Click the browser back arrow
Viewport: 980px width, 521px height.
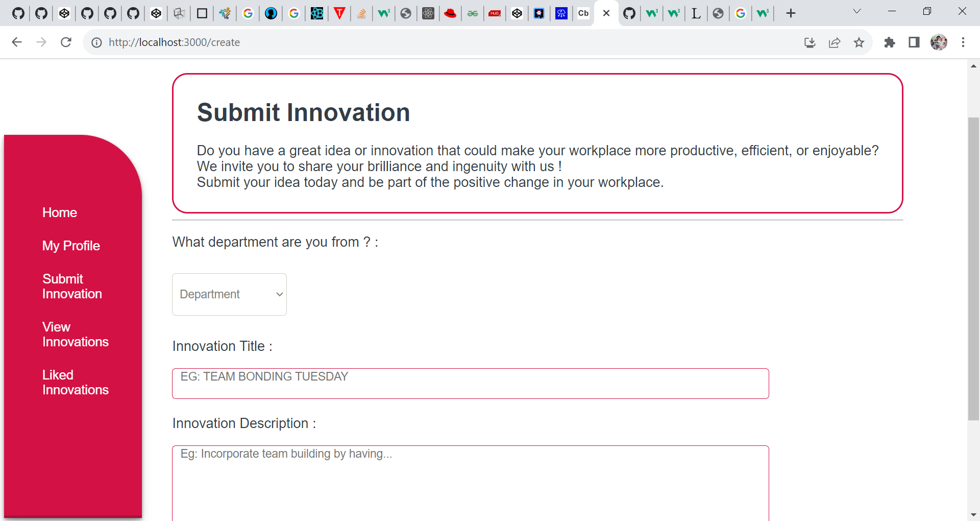[17, 42]
